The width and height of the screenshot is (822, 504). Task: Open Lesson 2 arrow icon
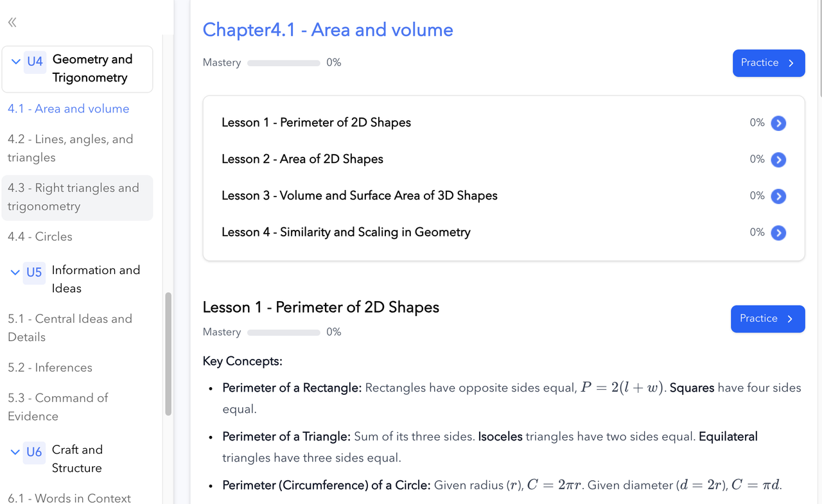point(778,160)
